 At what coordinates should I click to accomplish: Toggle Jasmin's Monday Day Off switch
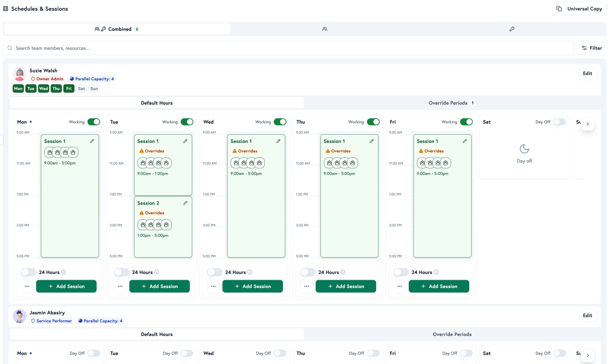[x=94, y=353]
